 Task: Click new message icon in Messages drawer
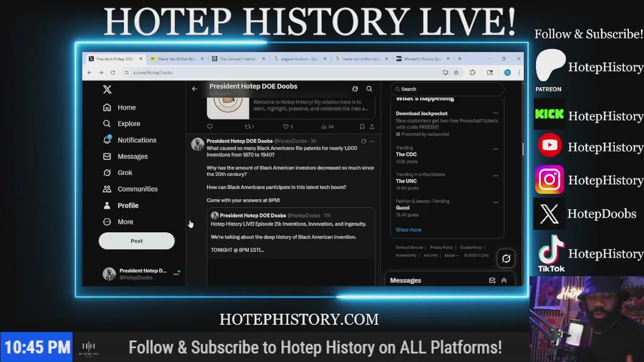pyautogui.click(x=492, y=281)
